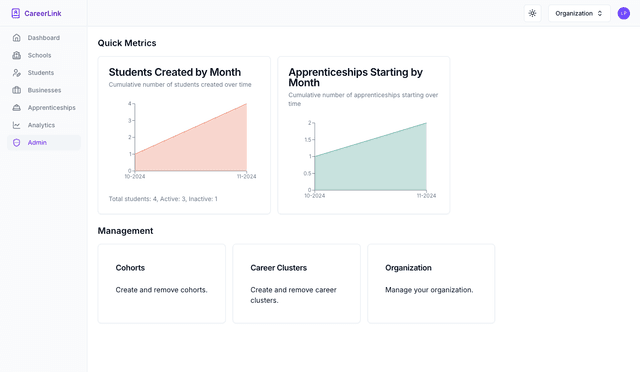The height and width of the screenshot is (372, 640).
Task: Toggle light/dark theme with sun button
Action: click(532, 13)
